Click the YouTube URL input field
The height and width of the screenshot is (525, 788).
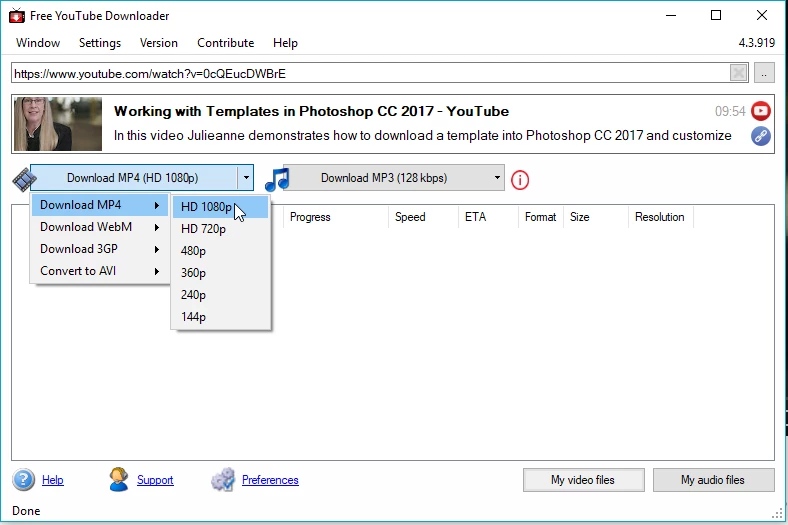[x=370, y=73]
